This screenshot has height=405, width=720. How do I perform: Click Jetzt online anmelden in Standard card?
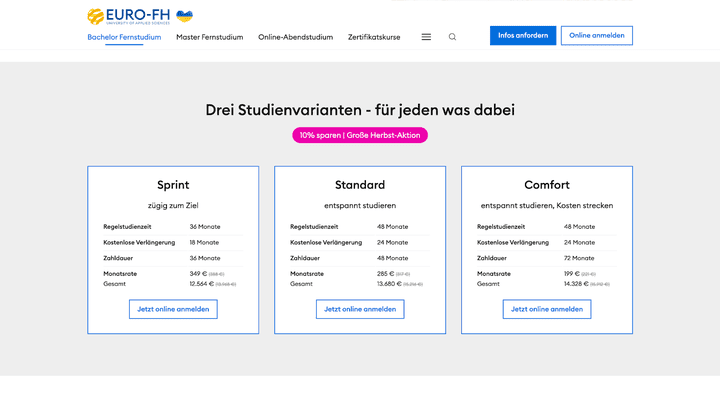pyautogui.click(x=360, y=309)
